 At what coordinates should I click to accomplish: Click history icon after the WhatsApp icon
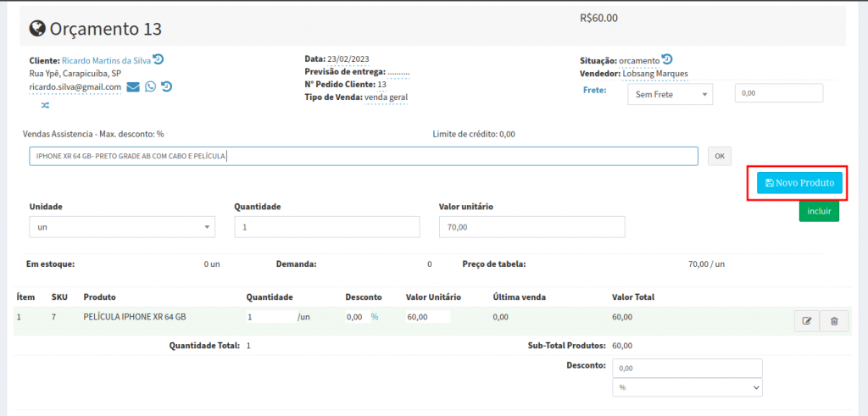[x=166, y=86]
